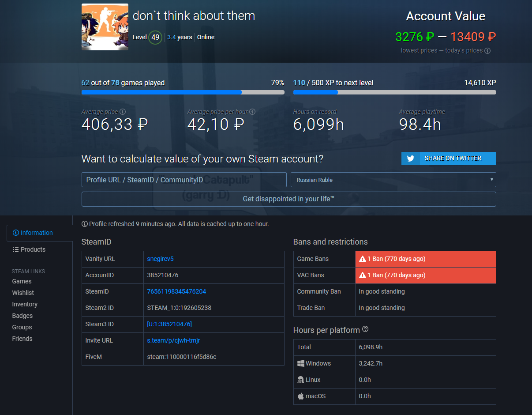Click the profile avatar image
Screen dimensions: 532x415
click(x=105, y=27)
